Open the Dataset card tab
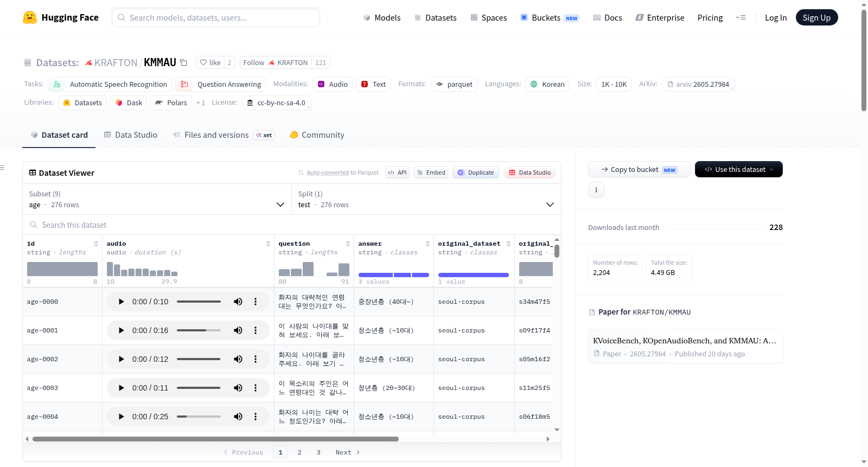868x467 pixels. (x=59, y=135)
